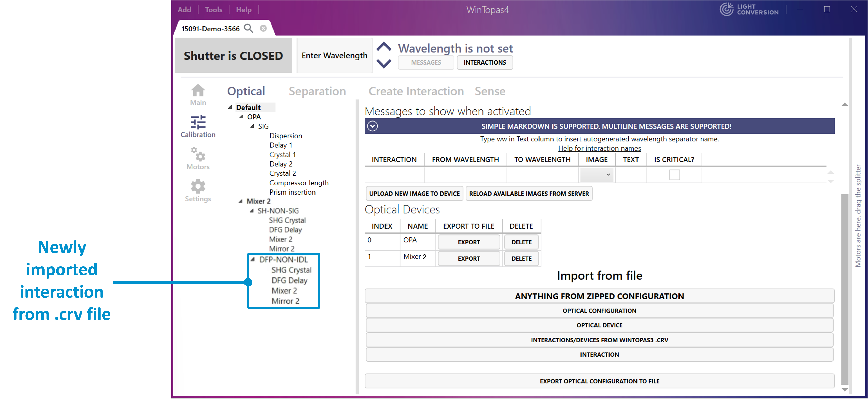This screenshot has width=868, height=399.
Task: Collapse the Mixer 2 device node
Action: click(x=240, y=201)
